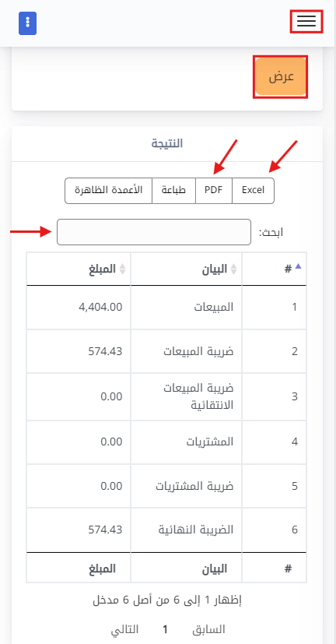
Task: Sort by البيان column header arrows
Action: tap(233, 269)
